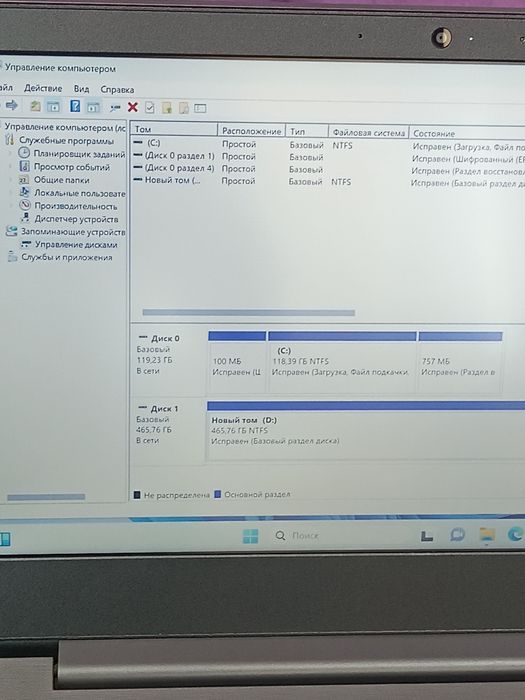The width and height of the screenshot is (525, 700).
Task: Expand the Общие папки tree node
Action: (x=11, y=180)
